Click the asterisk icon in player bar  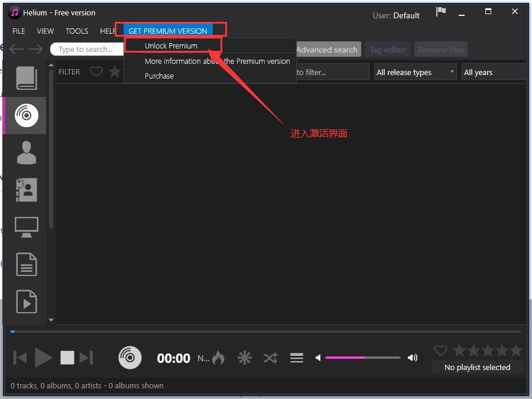coord(244,358)
